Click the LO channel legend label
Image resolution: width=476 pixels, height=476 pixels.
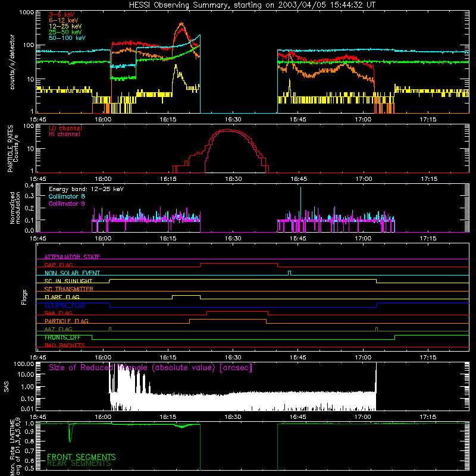(x=65, y=128)
